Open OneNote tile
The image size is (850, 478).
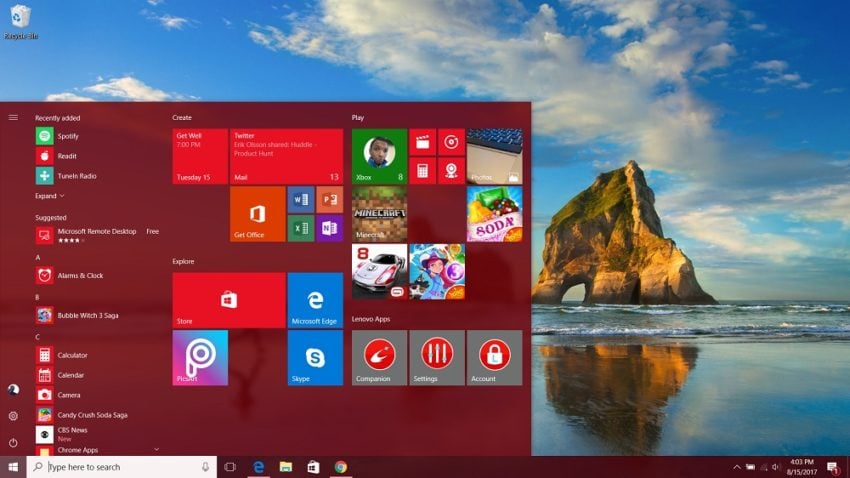point(330,228)
